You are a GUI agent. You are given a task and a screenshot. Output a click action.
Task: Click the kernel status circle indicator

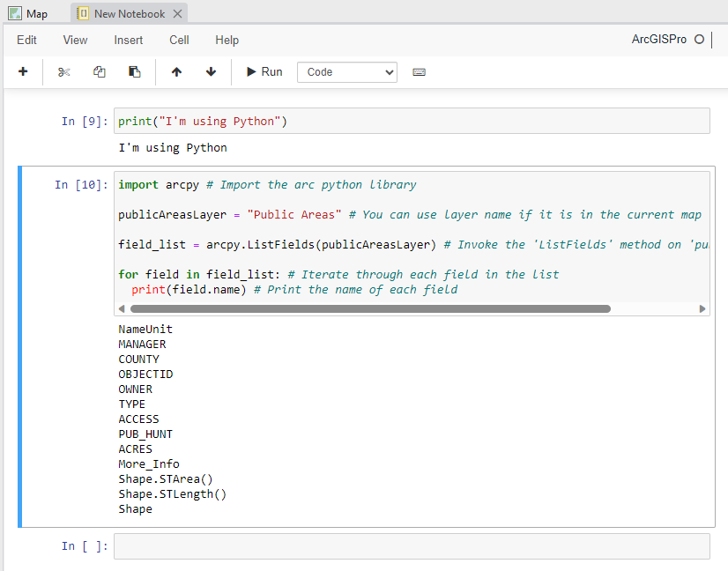tap(699, 40)
